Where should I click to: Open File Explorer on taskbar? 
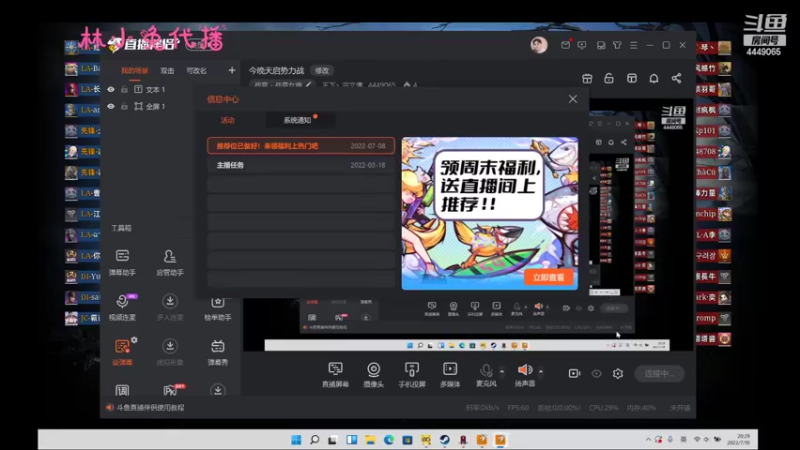tap(370, 440)
